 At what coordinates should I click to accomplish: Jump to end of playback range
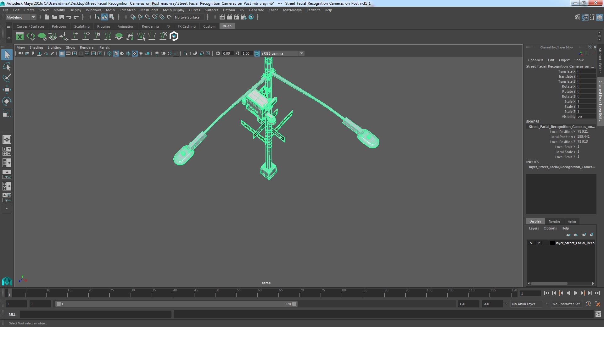pos(597,293)
